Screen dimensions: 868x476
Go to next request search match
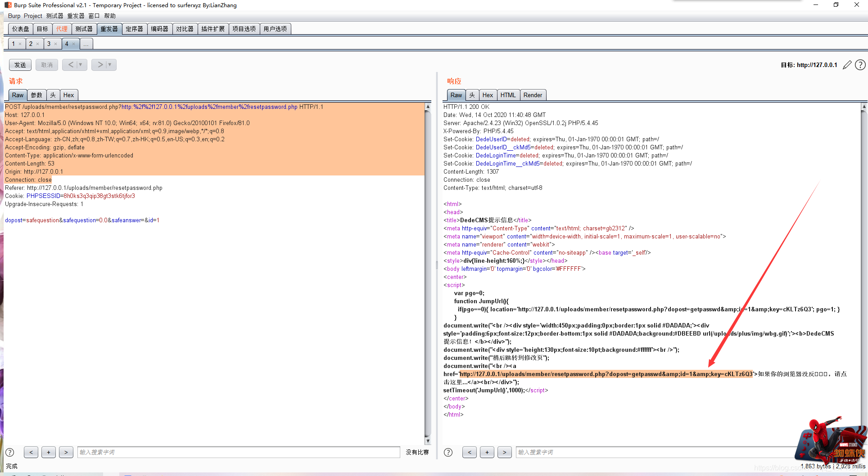click(x=66, y=452)
